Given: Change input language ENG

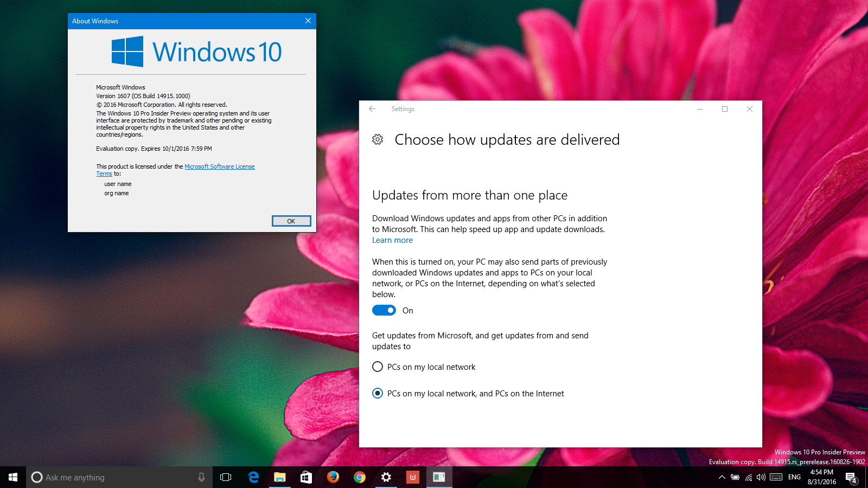Looking at the screenshot, I should (795, 477).
